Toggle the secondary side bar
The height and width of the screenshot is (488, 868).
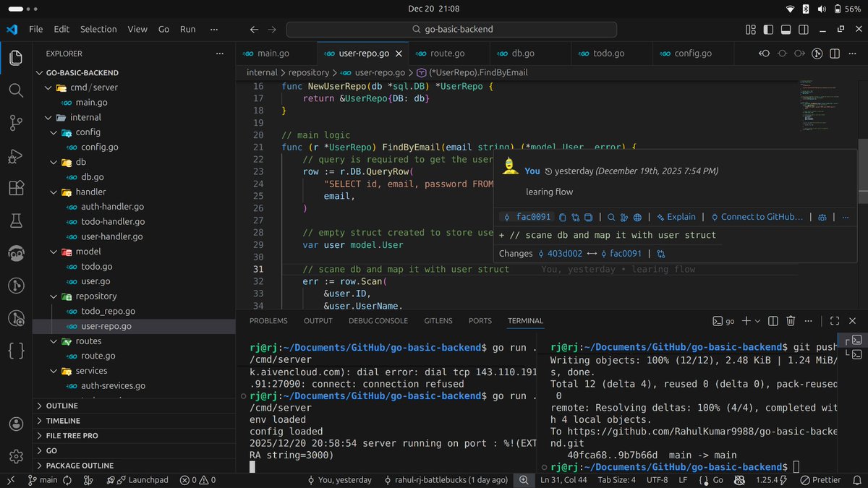point(804,30)
